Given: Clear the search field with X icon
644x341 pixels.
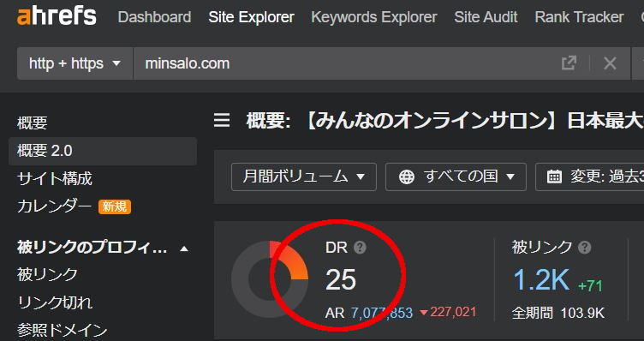Looking at the screenshot, I should point(610,63).
